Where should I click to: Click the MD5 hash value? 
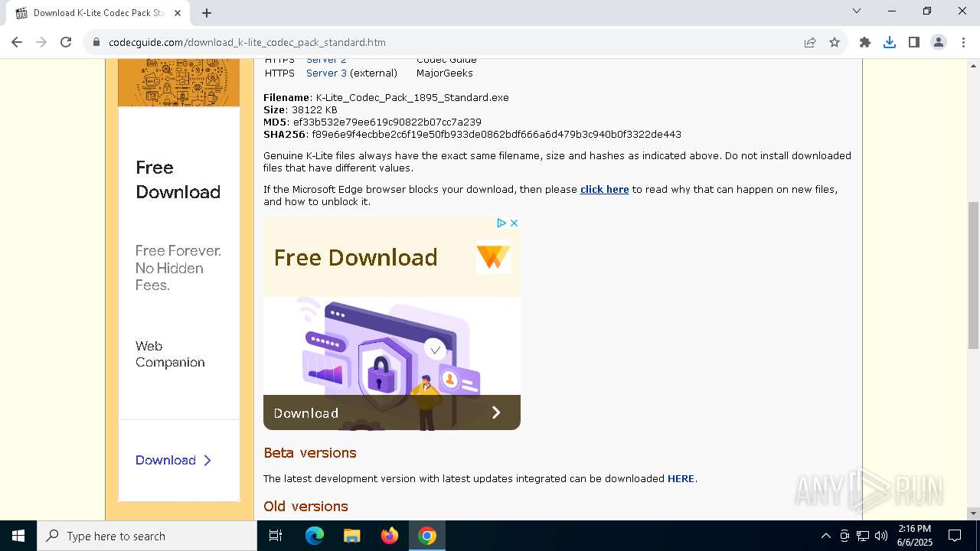[x=387, y=122]
